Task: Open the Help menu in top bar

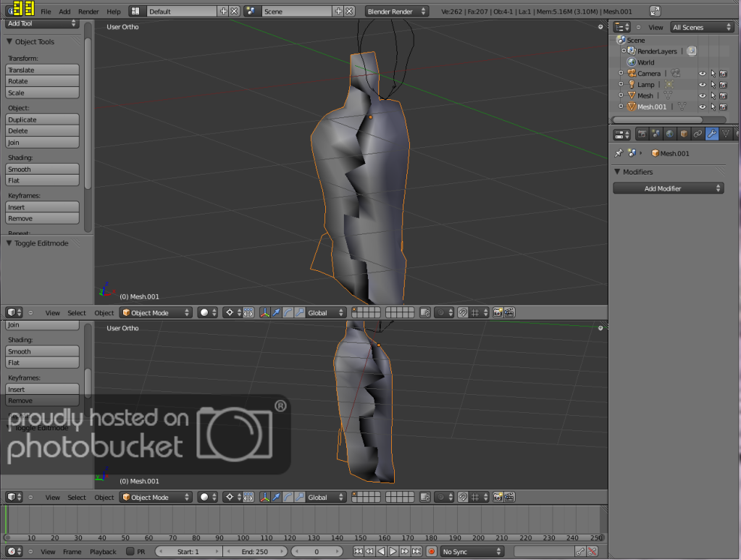Action: coord(114,12)
